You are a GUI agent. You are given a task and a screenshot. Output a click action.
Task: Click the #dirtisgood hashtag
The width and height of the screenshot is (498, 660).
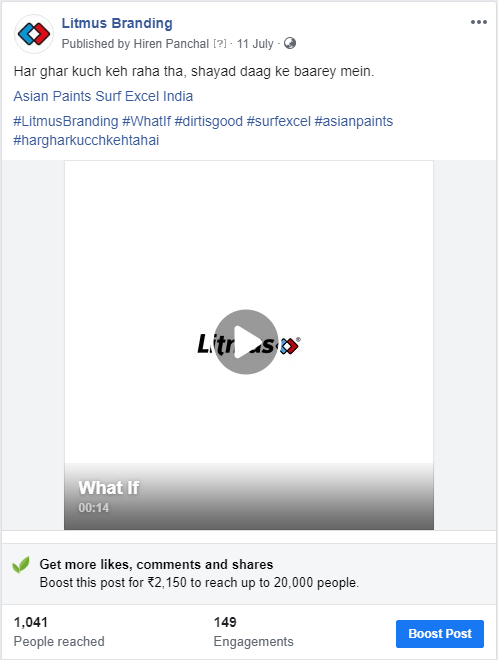click(209, 121)
